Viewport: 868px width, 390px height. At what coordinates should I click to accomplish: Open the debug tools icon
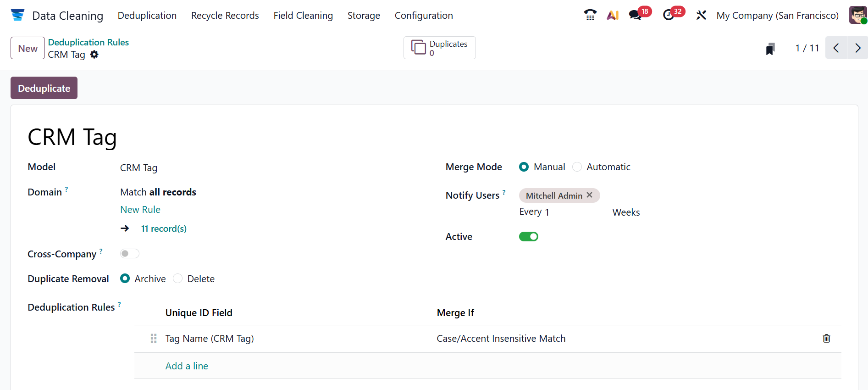pyautogui.click(x=701, y=15)
